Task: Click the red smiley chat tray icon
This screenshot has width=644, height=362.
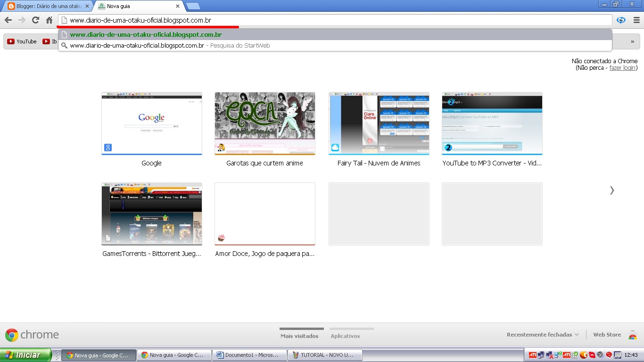Action: point(609,355)
